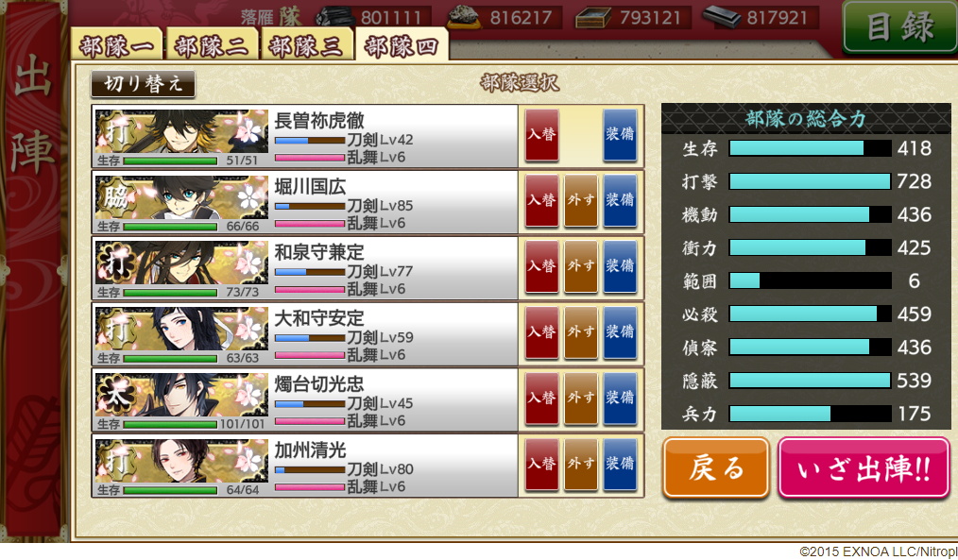Start the sortie with いざ出陣!! button

(x=864, y=468)
